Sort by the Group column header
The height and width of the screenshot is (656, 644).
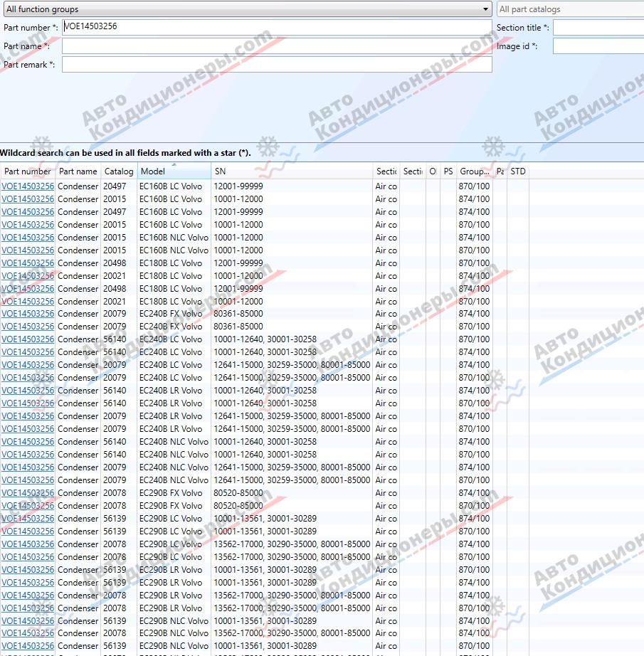(475, 171)
